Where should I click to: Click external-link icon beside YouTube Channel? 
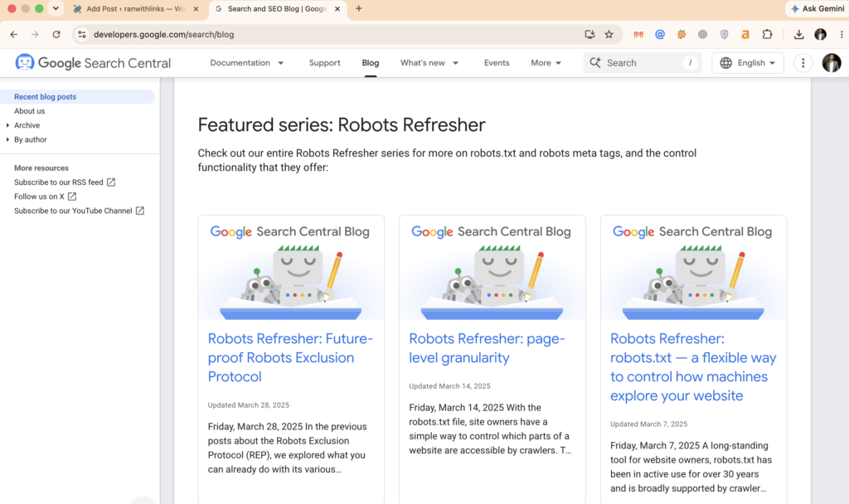139,211
